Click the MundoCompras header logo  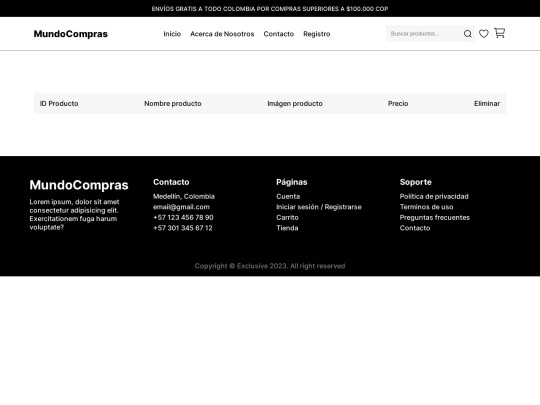click(71, 34)
